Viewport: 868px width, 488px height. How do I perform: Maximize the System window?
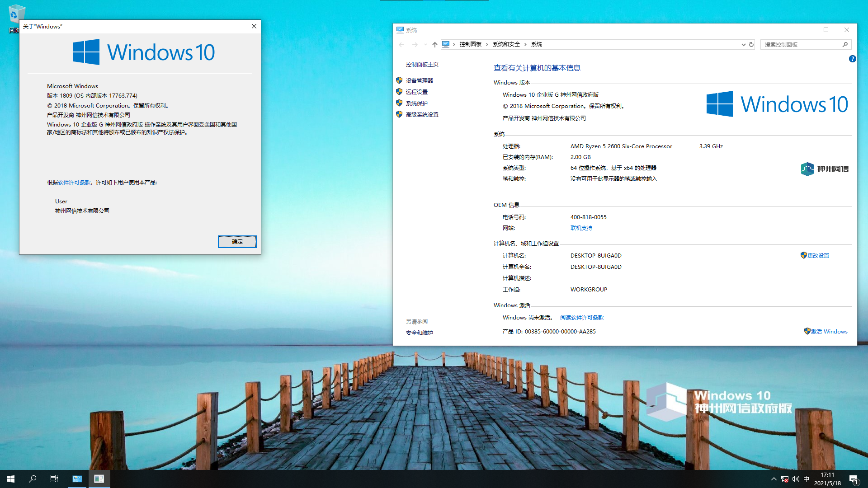[x=826, y=30]
